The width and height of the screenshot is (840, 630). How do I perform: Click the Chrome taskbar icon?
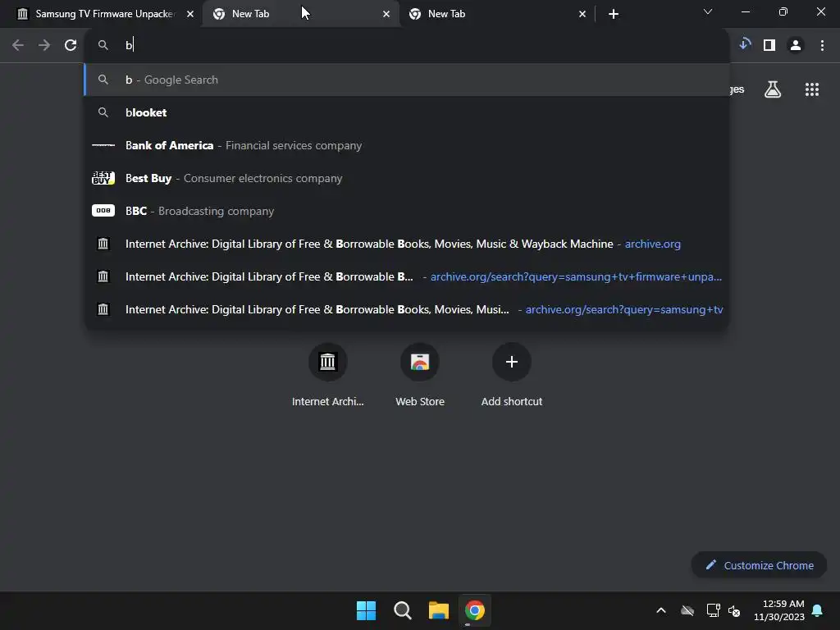[x=475, y=610]
